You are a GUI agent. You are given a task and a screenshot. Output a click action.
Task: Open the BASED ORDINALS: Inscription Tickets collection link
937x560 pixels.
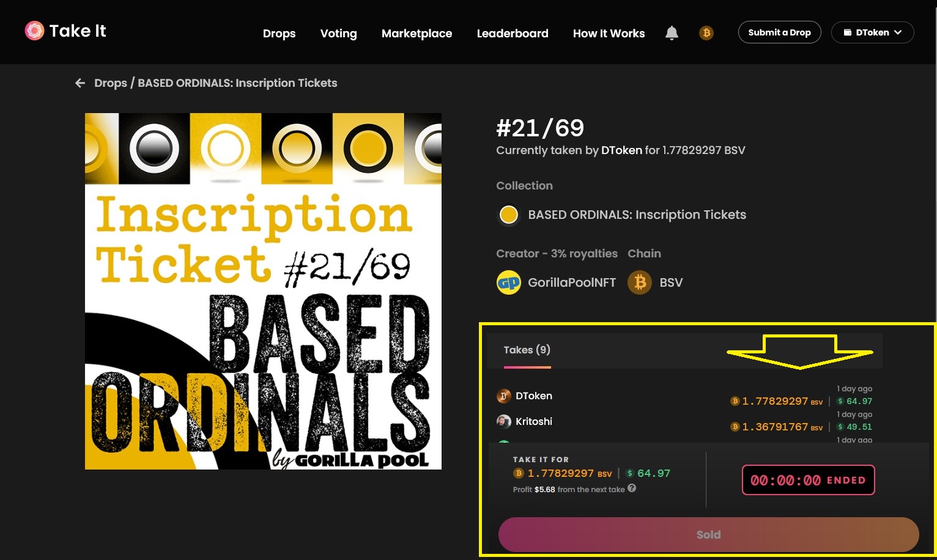tap(637, 215)
